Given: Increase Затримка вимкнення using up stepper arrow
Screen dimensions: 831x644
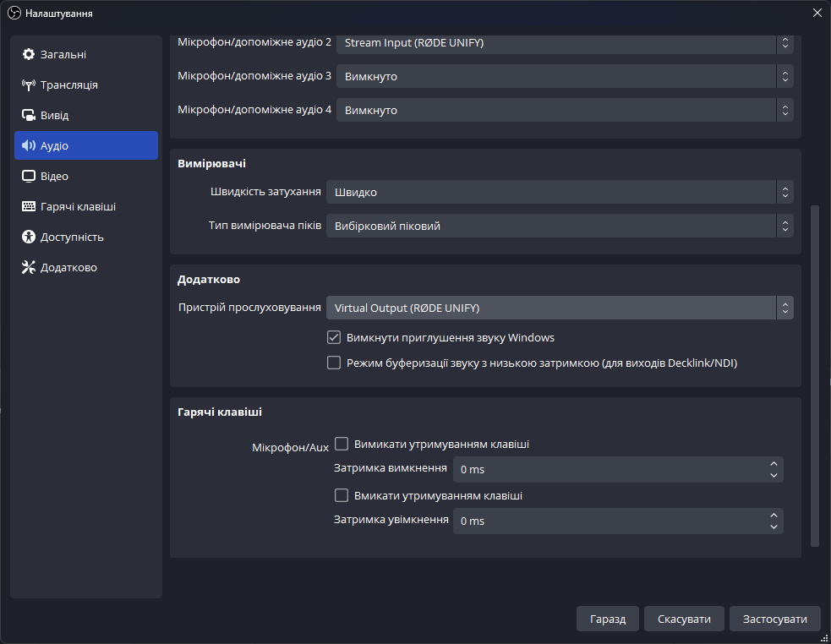Looking at the screenshot, I should [x=774, y=464].
